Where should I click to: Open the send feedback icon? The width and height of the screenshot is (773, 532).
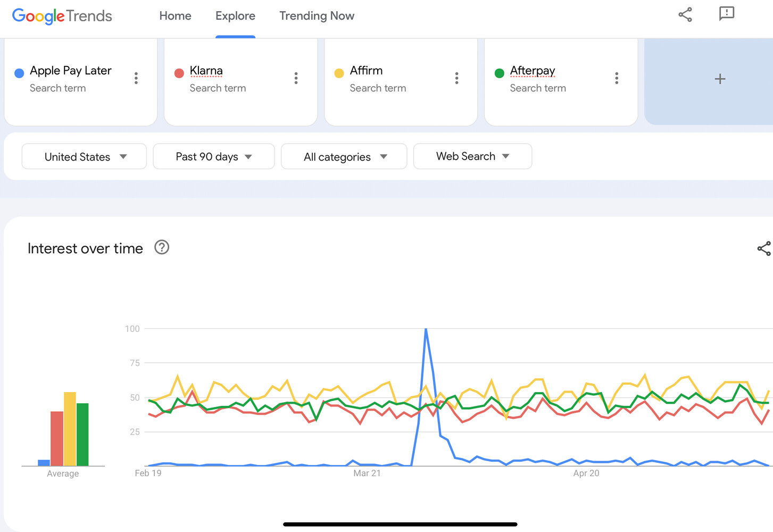pos(727,14)
